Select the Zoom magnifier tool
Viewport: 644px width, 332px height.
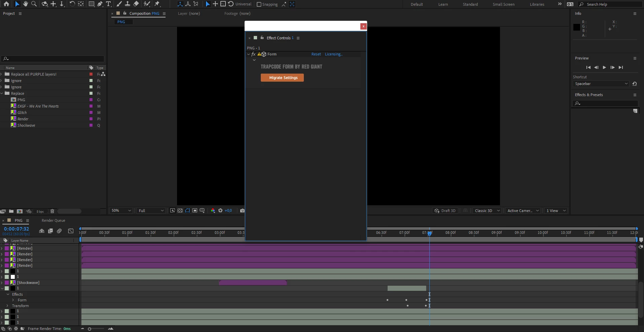[34, 4]
